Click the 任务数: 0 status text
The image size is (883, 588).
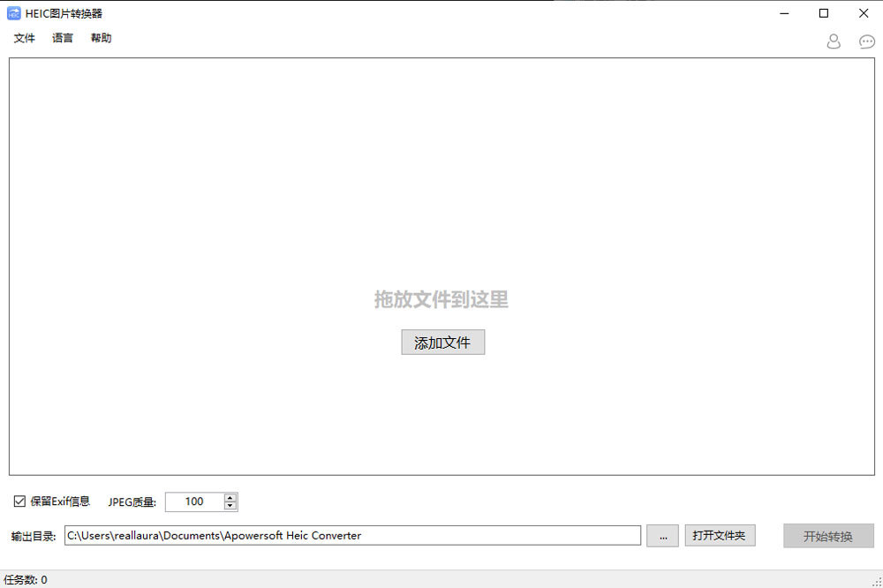click(x=26, y=579)
